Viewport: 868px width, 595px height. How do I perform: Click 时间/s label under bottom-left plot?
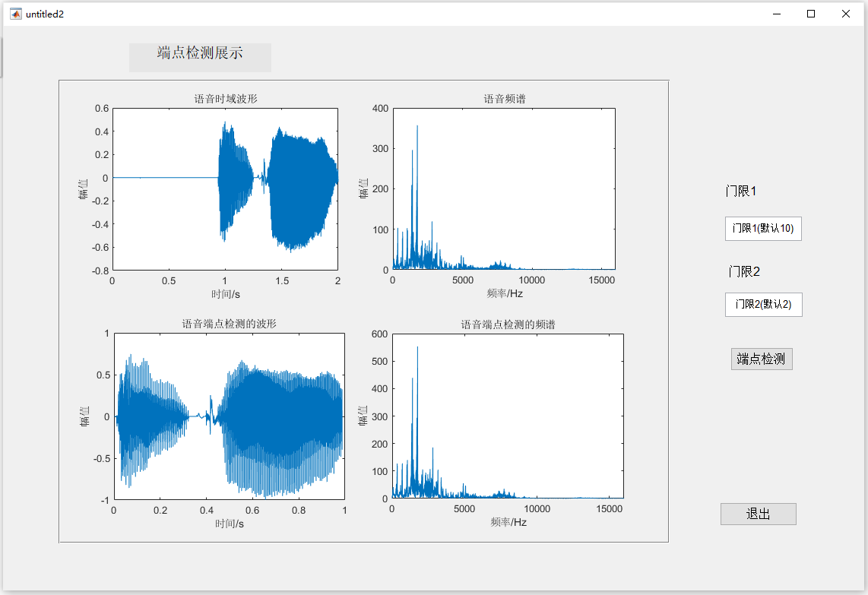click(230, 524)
